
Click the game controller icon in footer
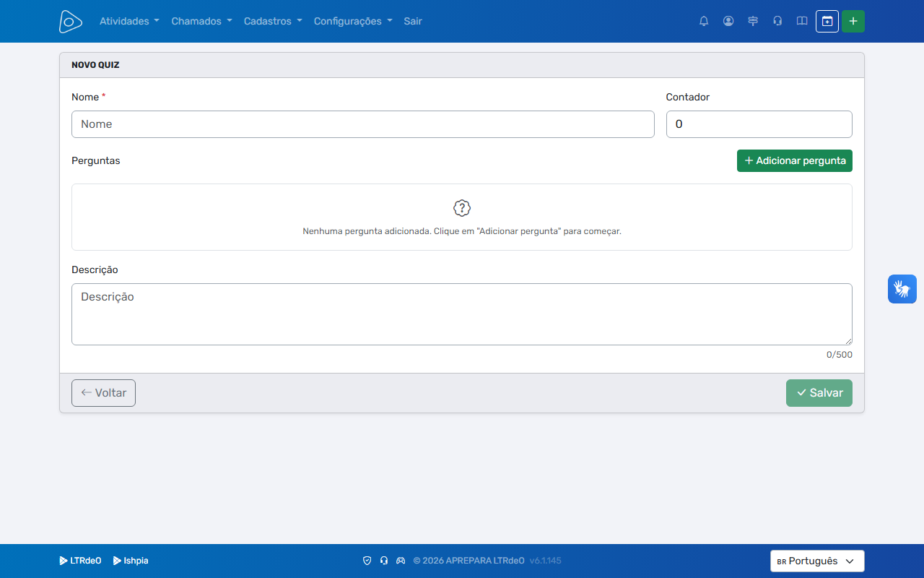click(x=401, y=561)
